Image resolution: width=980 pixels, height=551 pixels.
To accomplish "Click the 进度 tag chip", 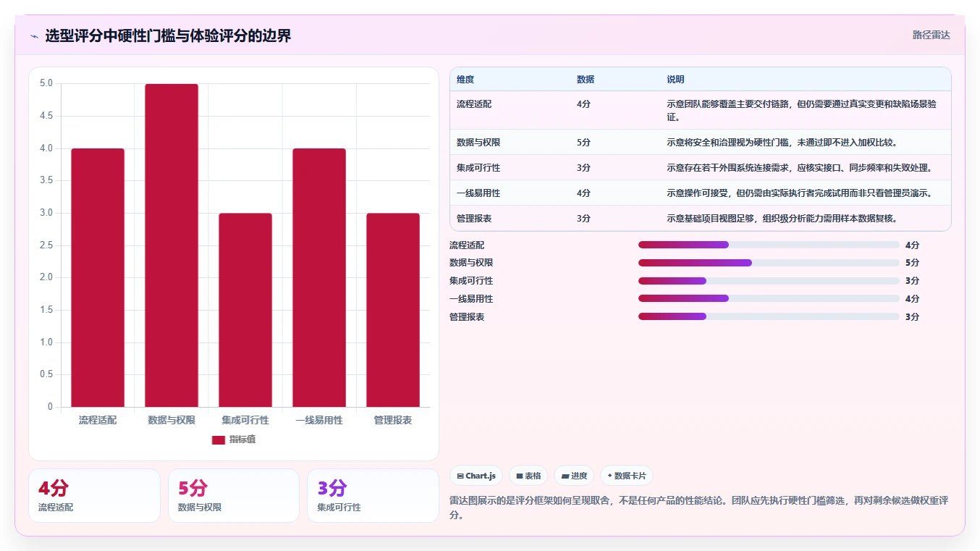I will point(574,476).
